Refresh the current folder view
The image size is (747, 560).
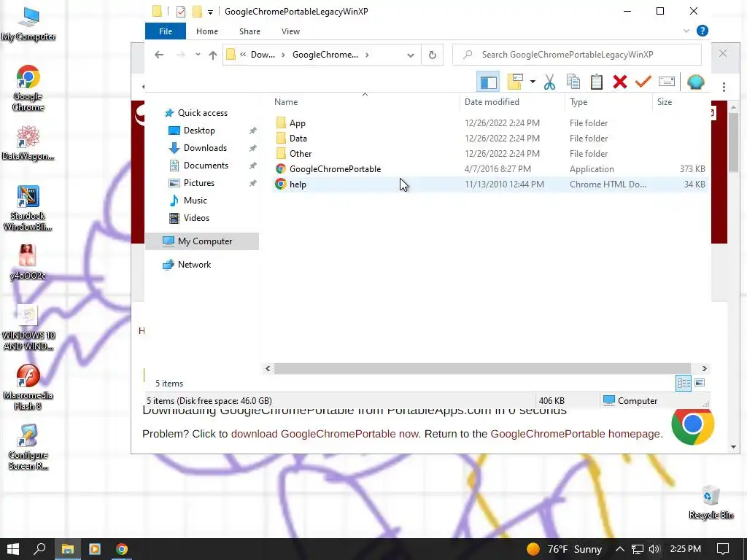pos(432,55)
